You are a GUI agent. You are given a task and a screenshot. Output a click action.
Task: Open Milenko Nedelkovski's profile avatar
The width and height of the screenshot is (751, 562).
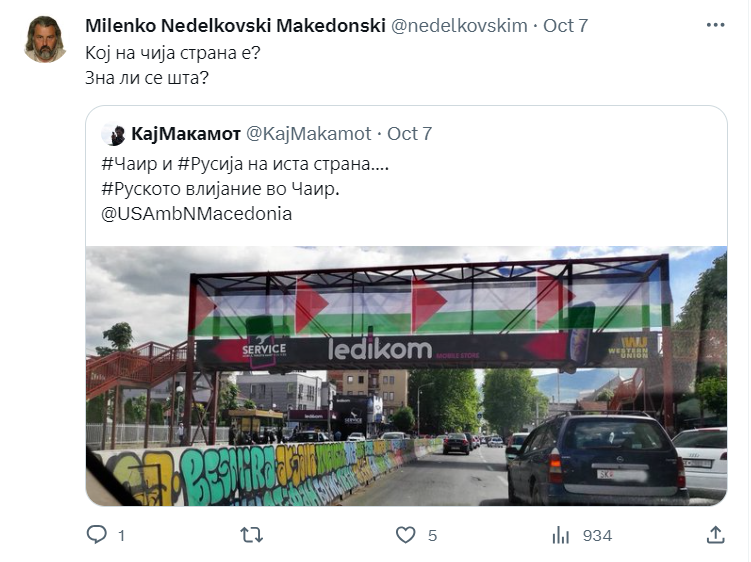tap(46, 39)
